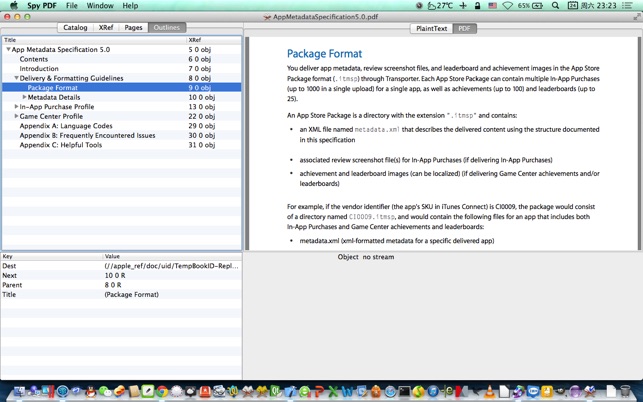
Task: Switch to PlaintText view mode
Action: [x=431, y=28]
